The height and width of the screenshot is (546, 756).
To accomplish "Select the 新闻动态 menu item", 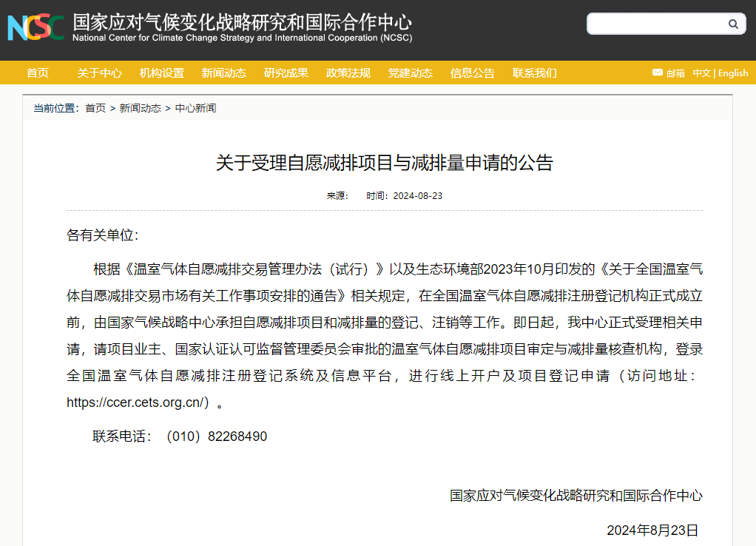I will (x=223, y=73).
